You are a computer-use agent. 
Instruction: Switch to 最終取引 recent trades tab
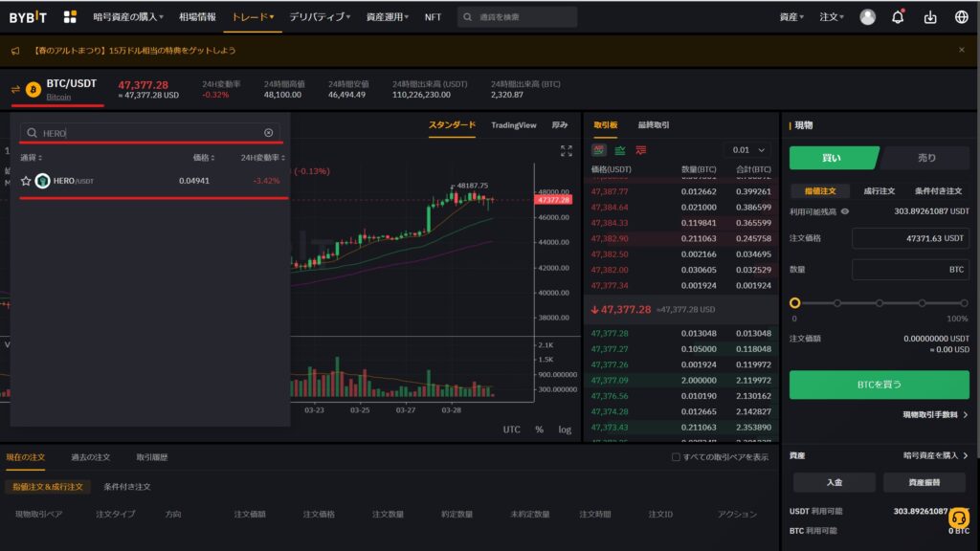tap(653, 125)
